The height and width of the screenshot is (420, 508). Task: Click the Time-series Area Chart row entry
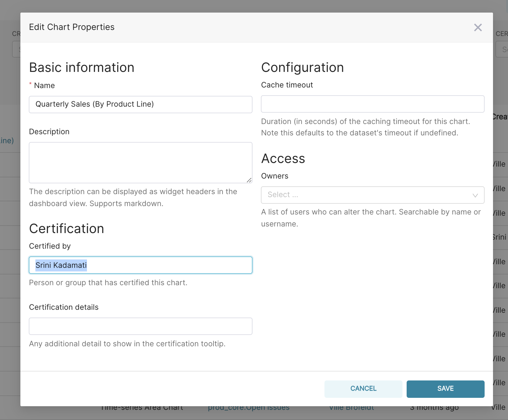tap(142, 407)
